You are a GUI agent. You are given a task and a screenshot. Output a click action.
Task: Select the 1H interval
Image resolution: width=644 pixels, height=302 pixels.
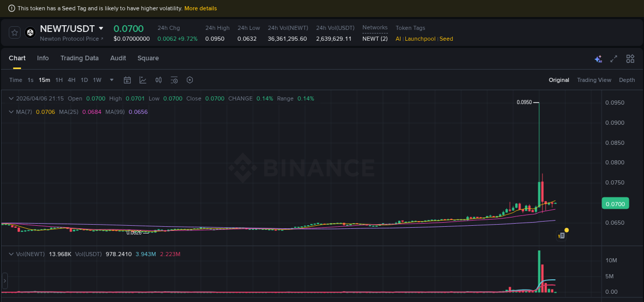(x=59, y=80)
